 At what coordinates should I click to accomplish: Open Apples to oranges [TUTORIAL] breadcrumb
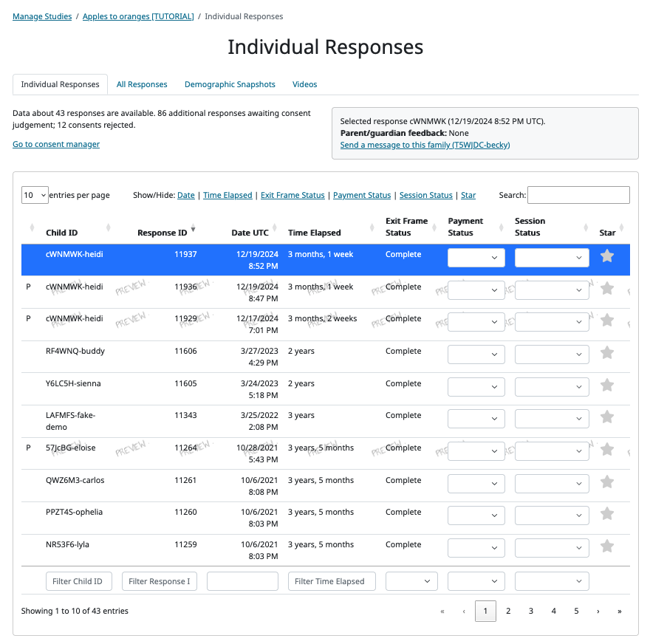tap(138, 16)
